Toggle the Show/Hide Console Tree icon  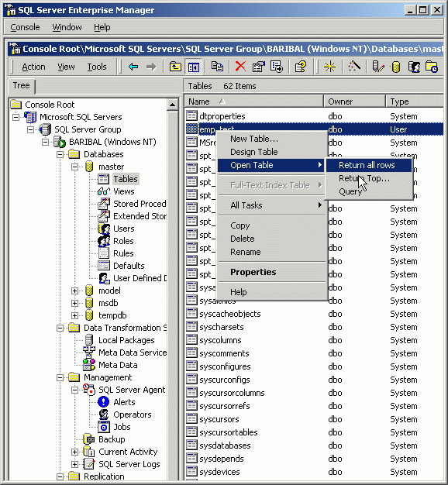click(194, 67)
